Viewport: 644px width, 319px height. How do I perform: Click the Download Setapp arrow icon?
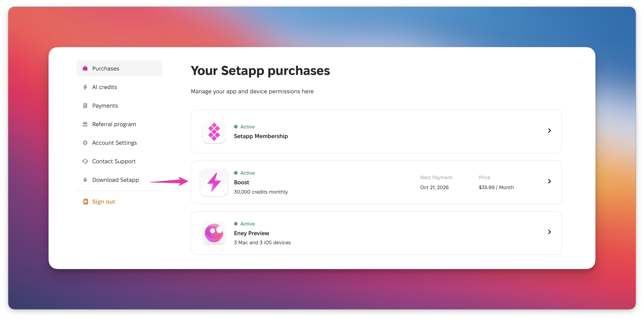point(85,180)
